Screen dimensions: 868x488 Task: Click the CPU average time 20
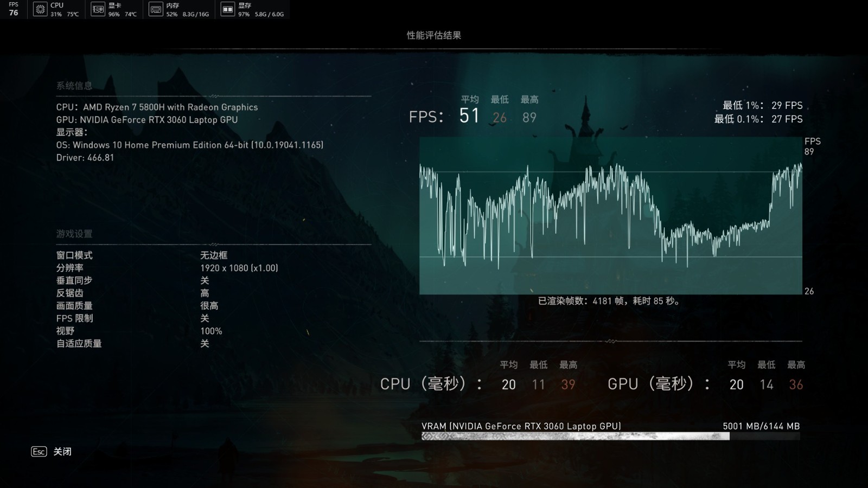pos(508,384)
